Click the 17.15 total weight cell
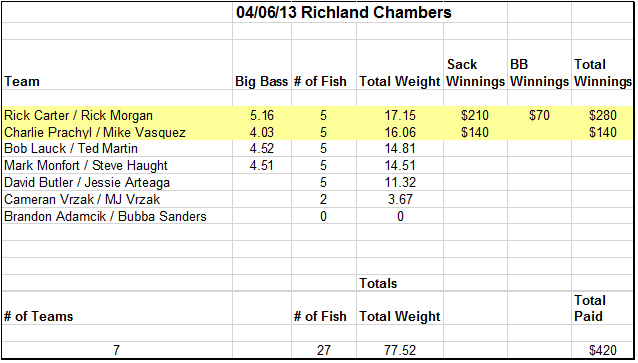638x363 pixels. pos(400,116)
